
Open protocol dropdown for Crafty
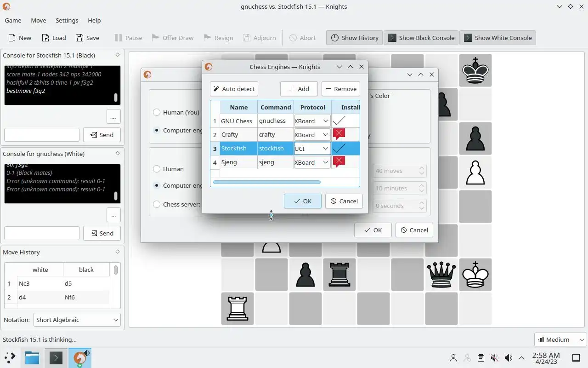click(312, 135)
